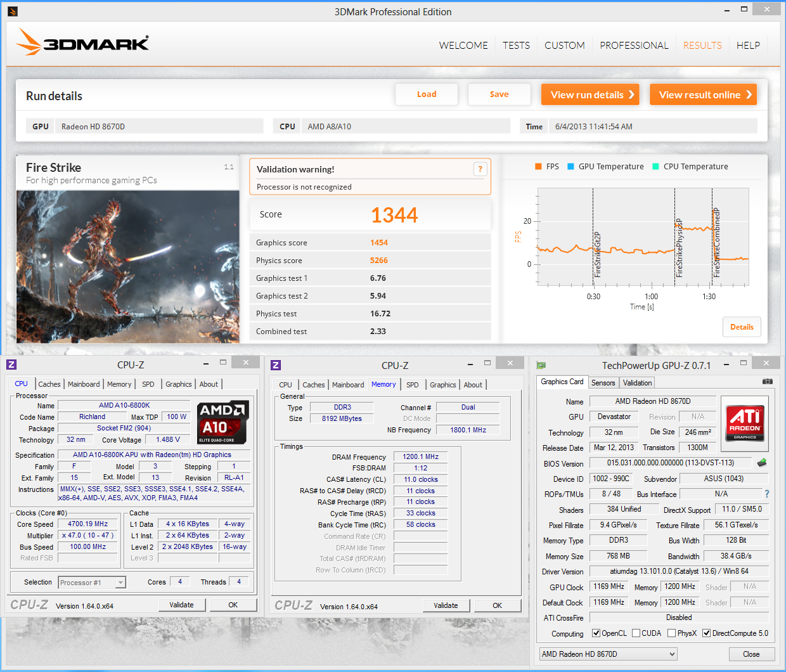The width and height of the screenshot is (786, 672).
Task: Click 3DMark window title bar icon
Action: click(13, 11)
